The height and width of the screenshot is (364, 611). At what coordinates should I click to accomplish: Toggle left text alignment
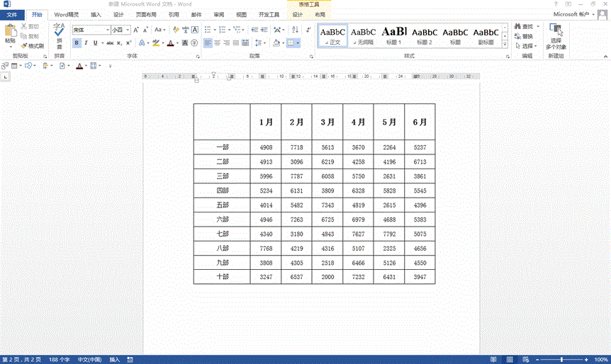point(208,43)
